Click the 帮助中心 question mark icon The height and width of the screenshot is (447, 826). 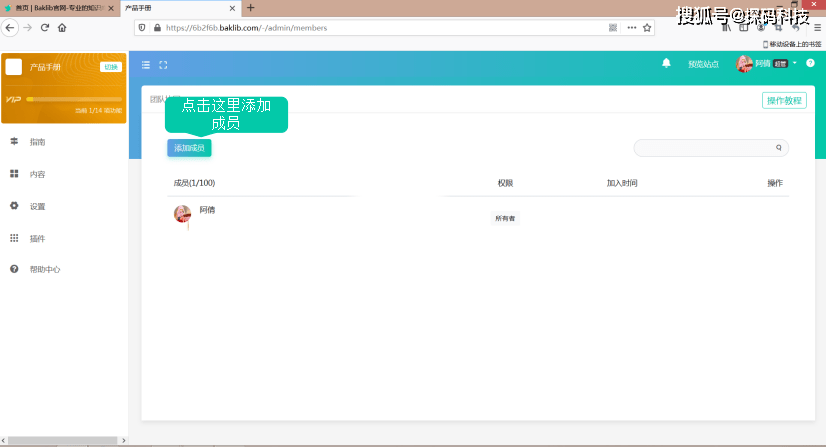point(14,269)
